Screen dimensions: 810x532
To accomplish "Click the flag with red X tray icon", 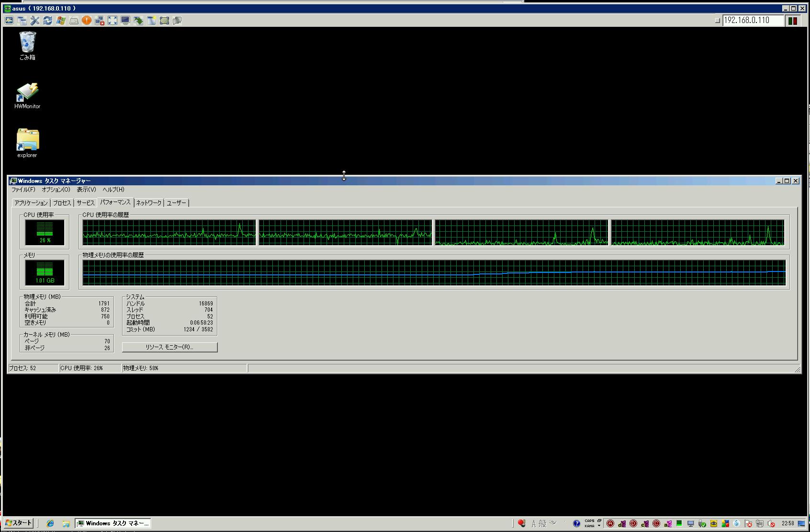I will tap(748, 523).
